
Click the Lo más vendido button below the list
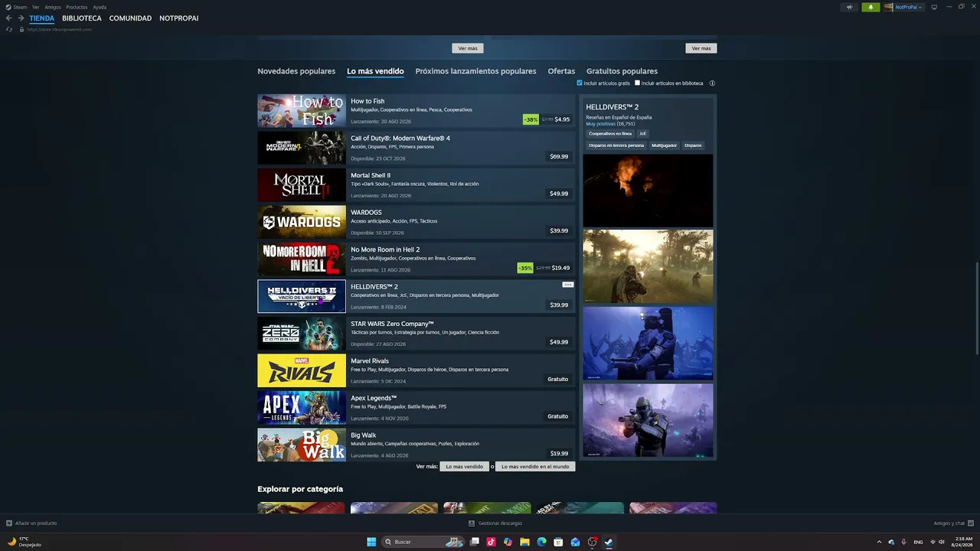[x=465, y=466]
